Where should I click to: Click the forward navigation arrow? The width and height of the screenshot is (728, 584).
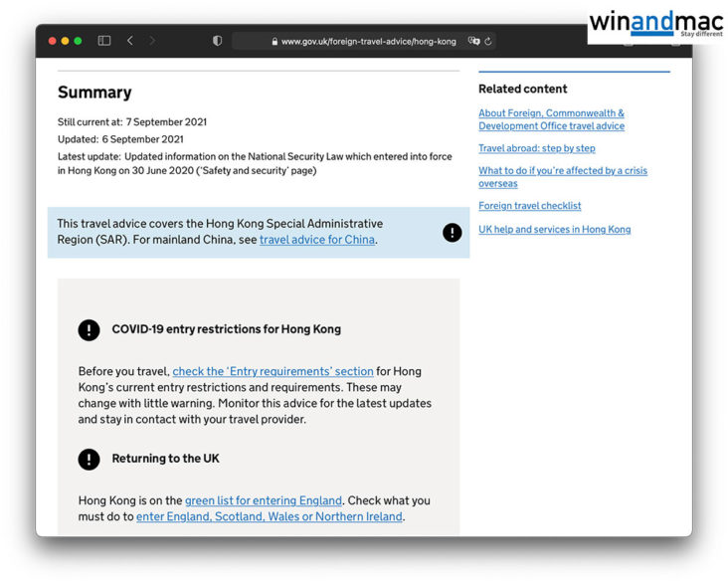point(152,41)
